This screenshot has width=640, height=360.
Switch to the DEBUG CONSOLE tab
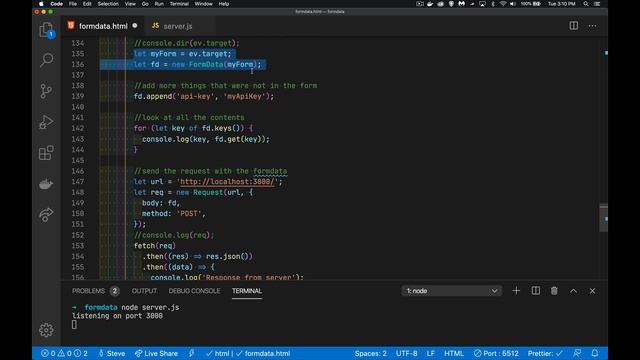tap(194, 291)
